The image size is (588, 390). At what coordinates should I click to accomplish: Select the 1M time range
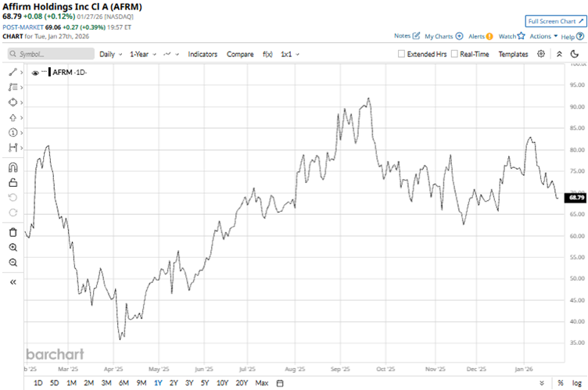point(71,383)
